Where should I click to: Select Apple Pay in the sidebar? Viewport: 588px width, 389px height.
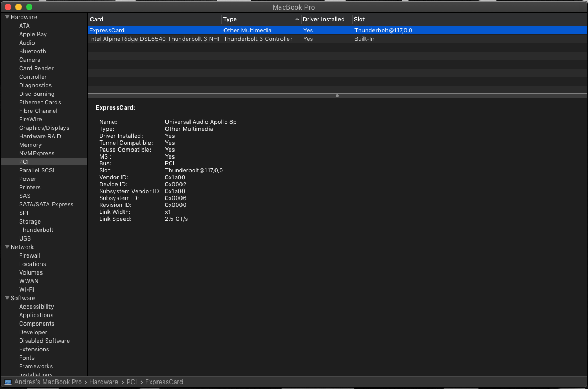point(33,34)
